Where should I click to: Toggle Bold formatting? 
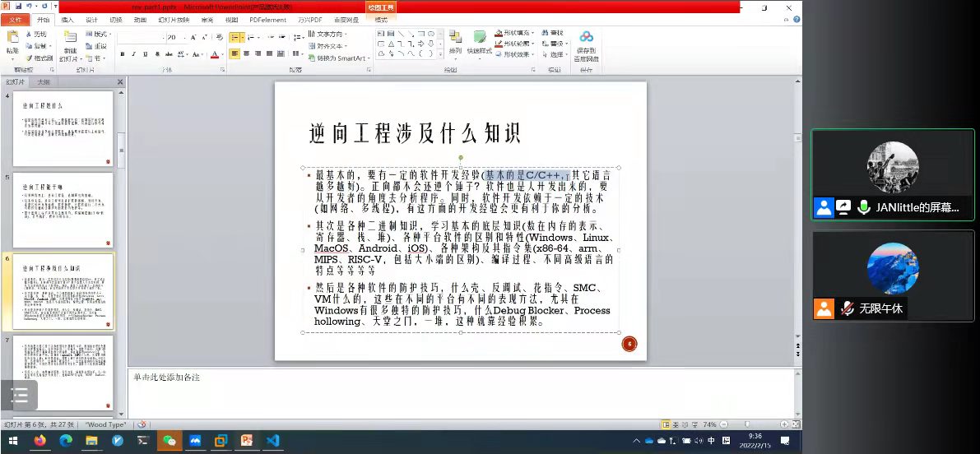(123, 54)
